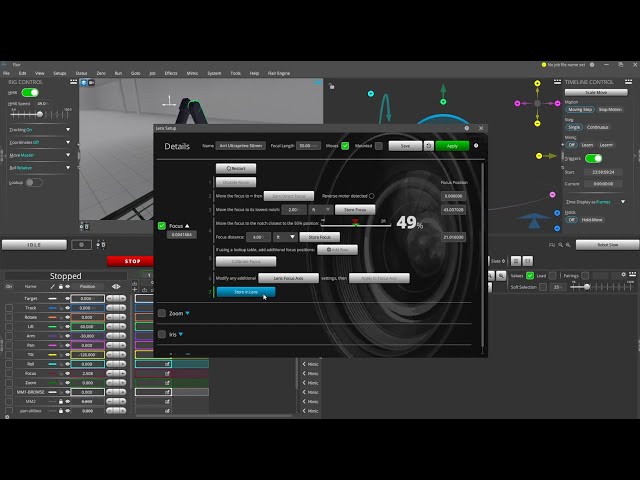Click the green Apply button
The image size is (640, 480).
tap(452, 146)
